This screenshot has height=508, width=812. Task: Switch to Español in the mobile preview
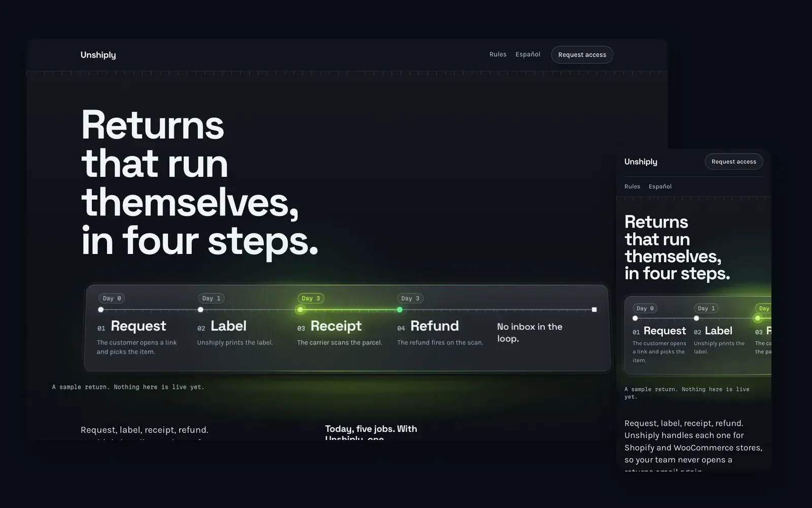pos(660,186)
